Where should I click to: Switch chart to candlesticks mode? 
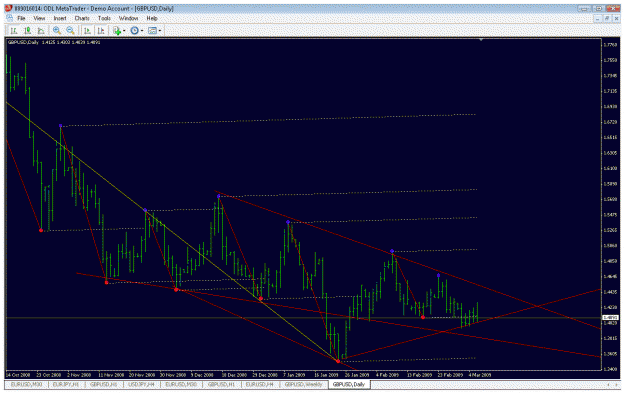pos(28,31)
